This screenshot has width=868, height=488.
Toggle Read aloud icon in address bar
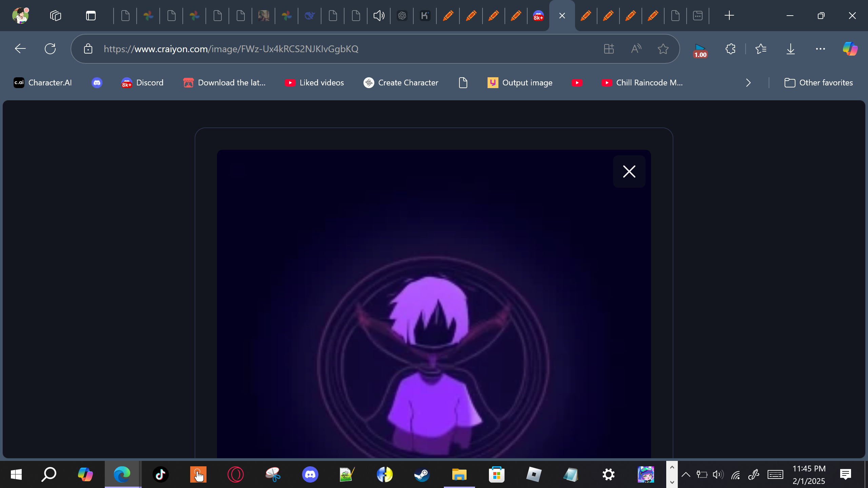[x=636, y=49]
